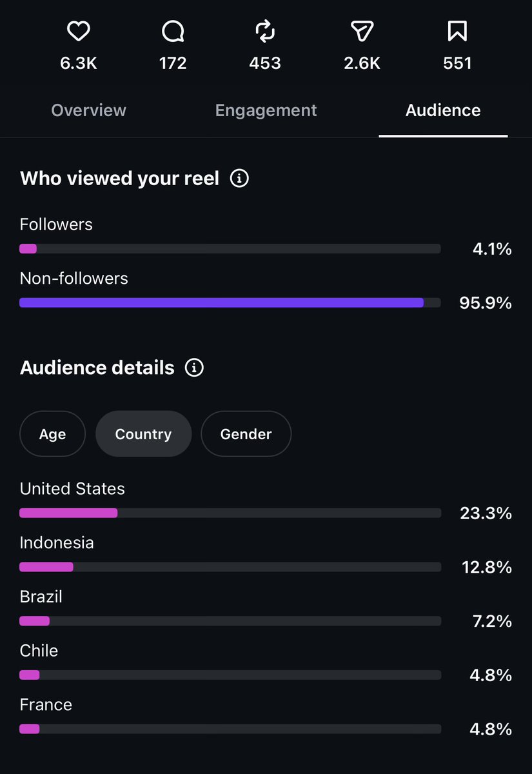Switch to the Engagement tab

pyautogui.click(x=266, y=110)
